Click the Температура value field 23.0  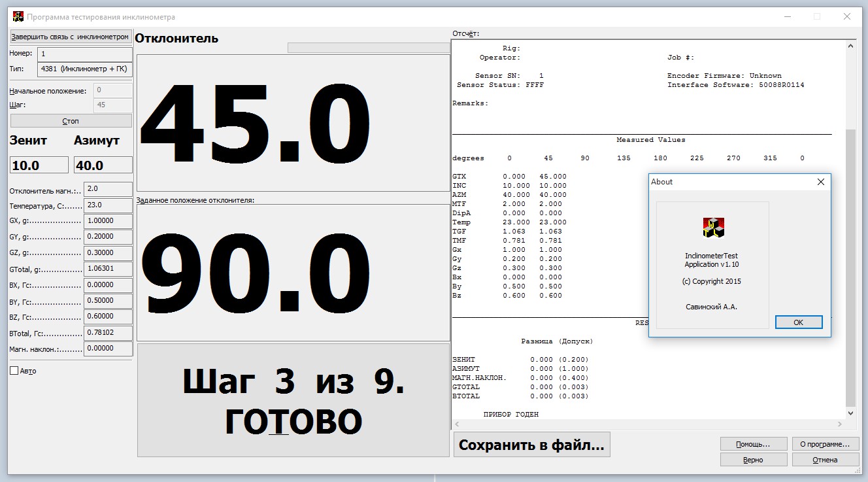[108, 205]
